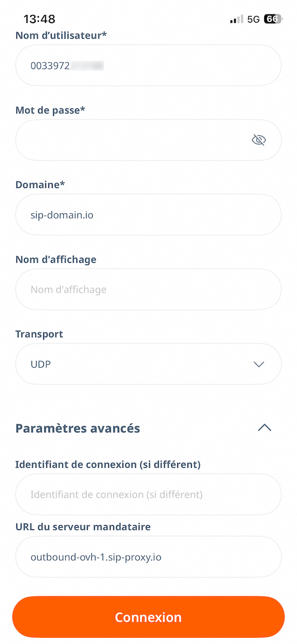Select the URL du serveur mandataire field
Screen dimensions: 297x644
click(148, 557)
